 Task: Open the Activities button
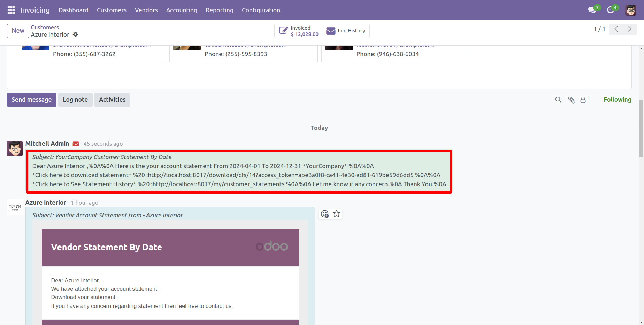(112, 100)
